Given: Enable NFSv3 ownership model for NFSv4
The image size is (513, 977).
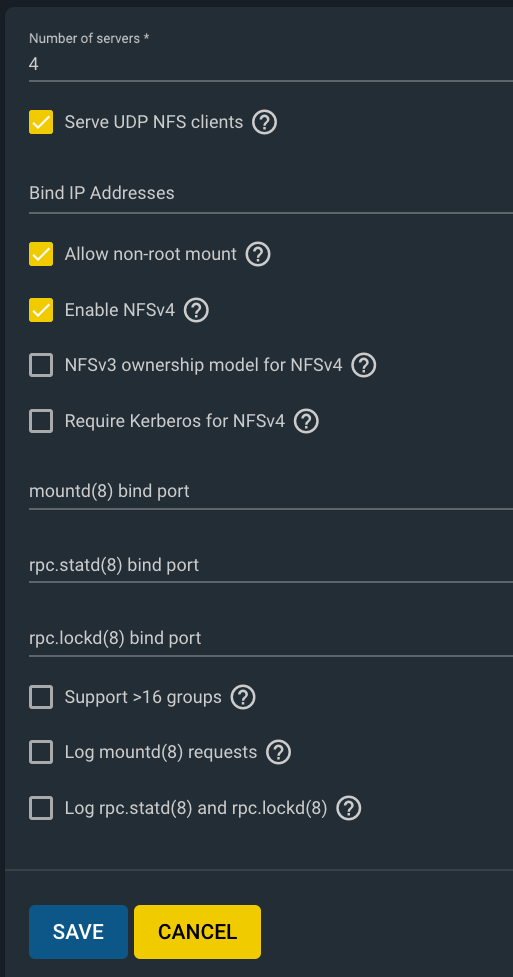Looking at the screenshot, I should click(x=41, y=365).
